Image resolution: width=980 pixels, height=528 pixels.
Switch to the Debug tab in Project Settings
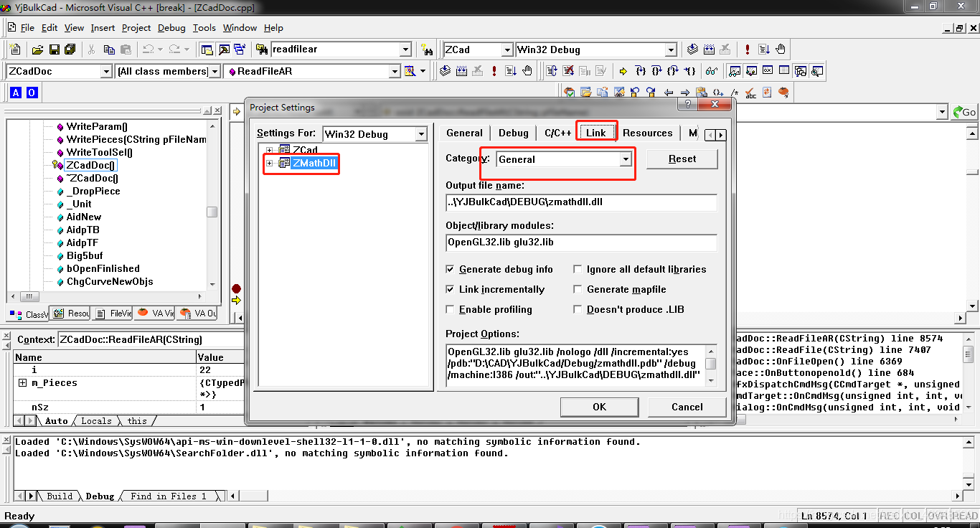point(513,132)
